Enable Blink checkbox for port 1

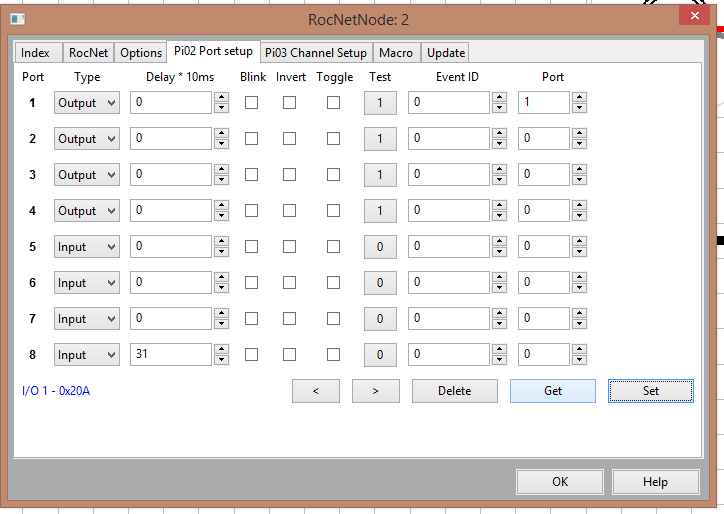[x=252, y=102]
